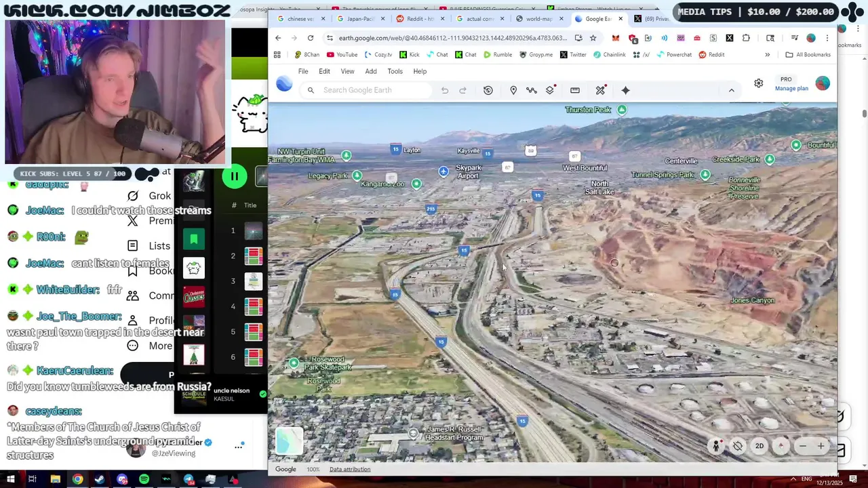Open Google Earth settings gear
The width and height of the screenshot is (868, 488).
[759, 83]
